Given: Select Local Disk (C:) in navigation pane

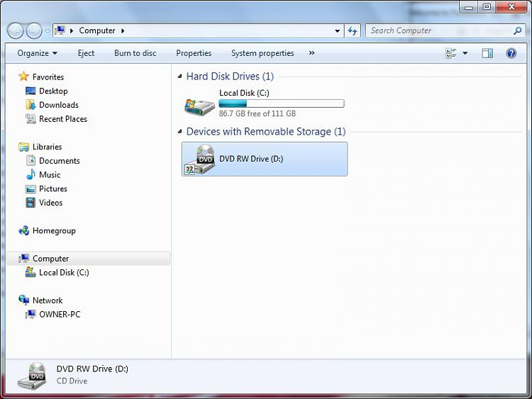Looking at the screenshot, I should [64, 272].
